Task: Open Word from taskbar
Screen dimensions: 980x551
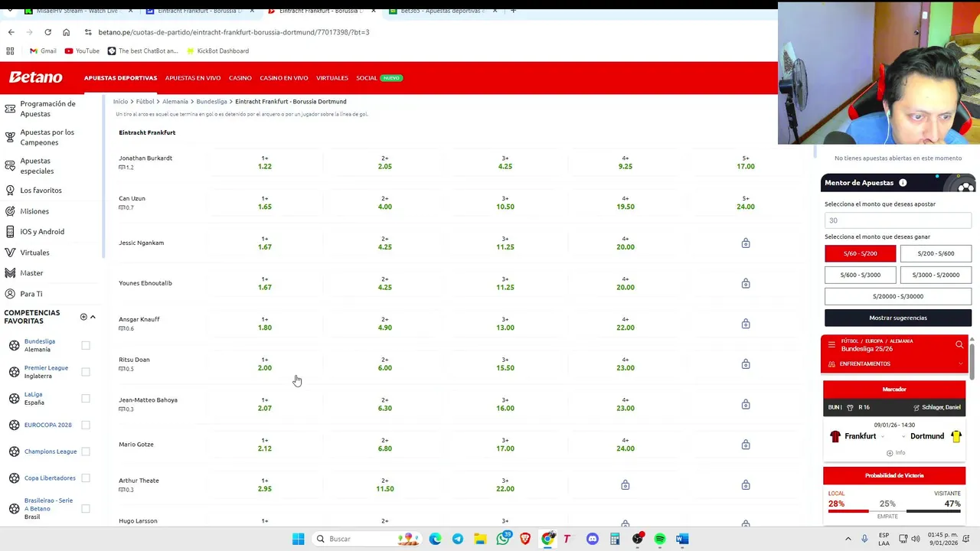Action: tap(682, 539)
